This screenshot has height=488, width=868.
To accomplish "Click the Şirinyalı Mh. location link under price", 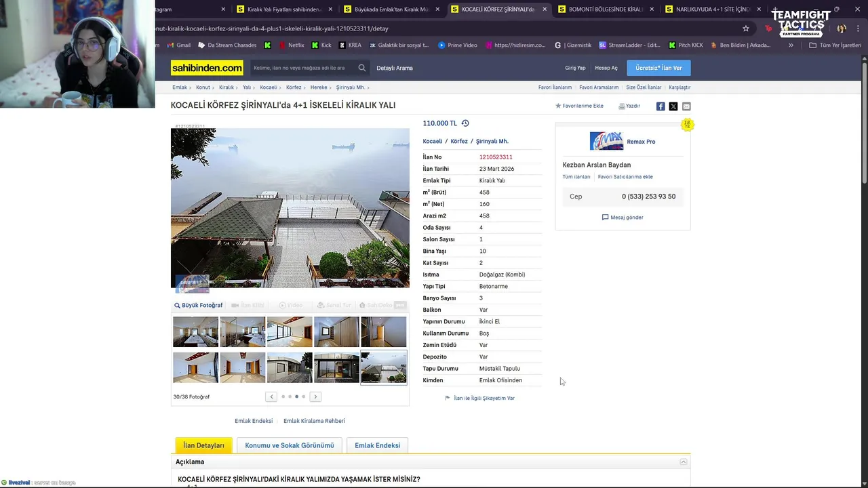I will tap(492, 142).
